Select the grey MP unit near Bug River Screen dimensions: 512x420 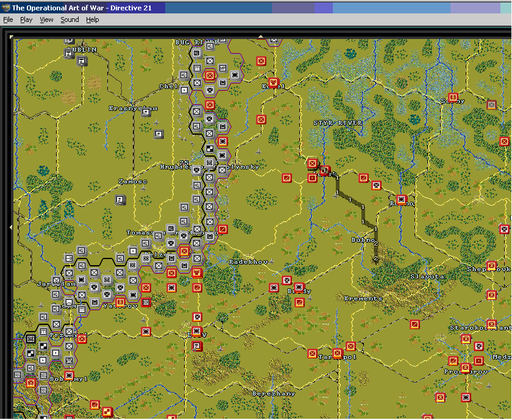(x=222, y=68)
